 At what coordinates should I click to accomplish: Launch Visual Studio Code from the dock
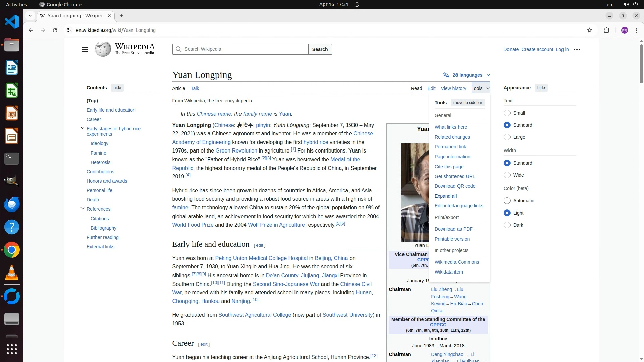12,22
